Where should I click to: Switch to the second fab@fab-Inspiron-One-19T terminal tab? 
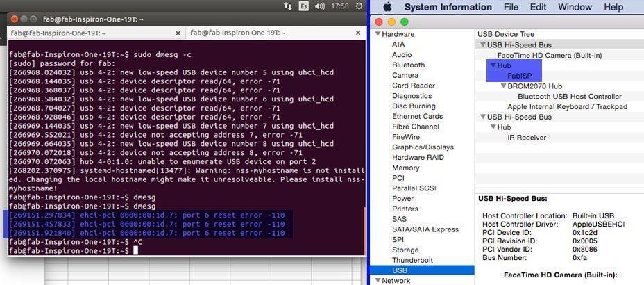click(x=276, y=33)
